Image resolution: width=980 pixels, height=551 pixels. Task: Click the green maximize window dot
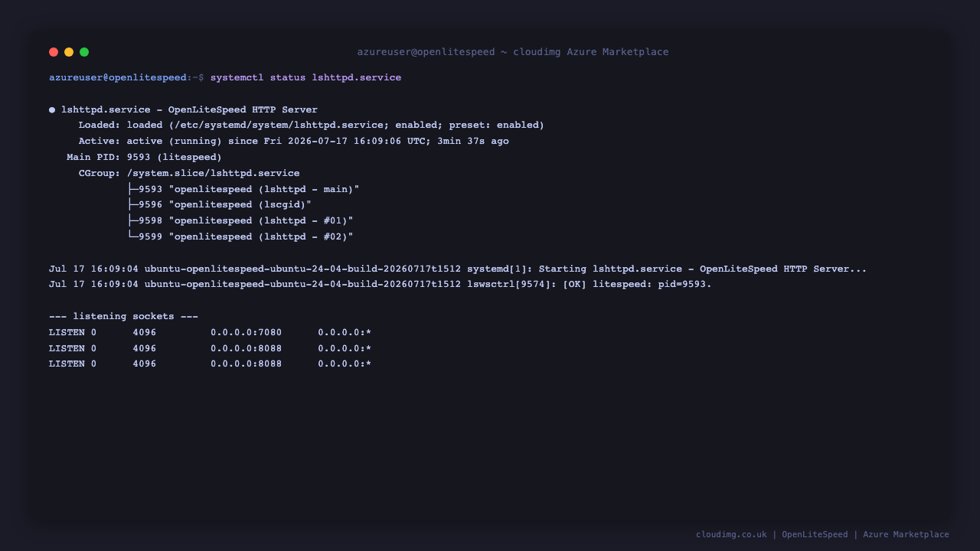(84, 52)
